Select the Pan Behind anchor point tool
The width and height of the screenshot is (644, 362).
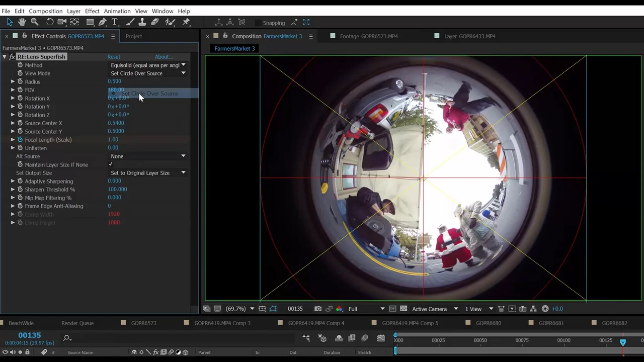point(74,22)
